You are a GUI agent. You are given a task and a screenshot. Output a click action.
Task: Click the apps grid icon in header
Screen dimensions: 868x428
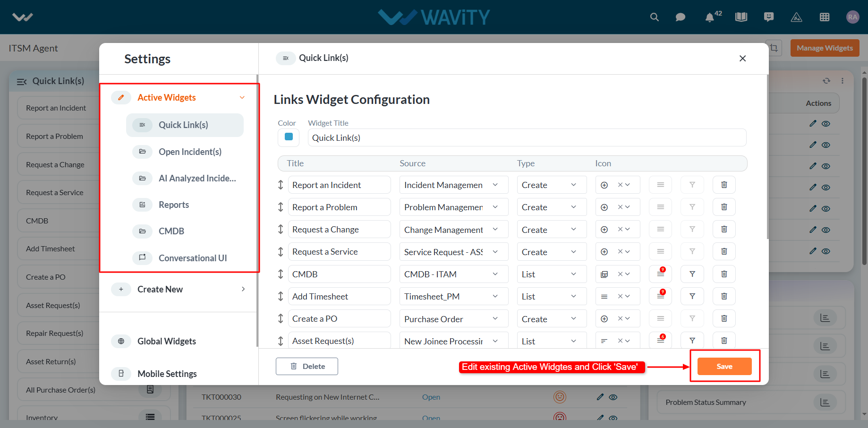coord(825,17)
